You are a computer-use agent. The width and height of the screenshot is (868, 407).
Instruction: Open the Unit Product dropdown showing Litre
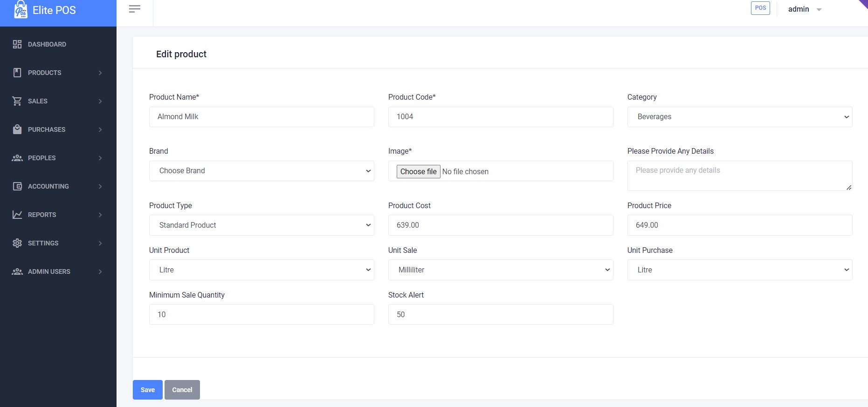click(262, 270)
